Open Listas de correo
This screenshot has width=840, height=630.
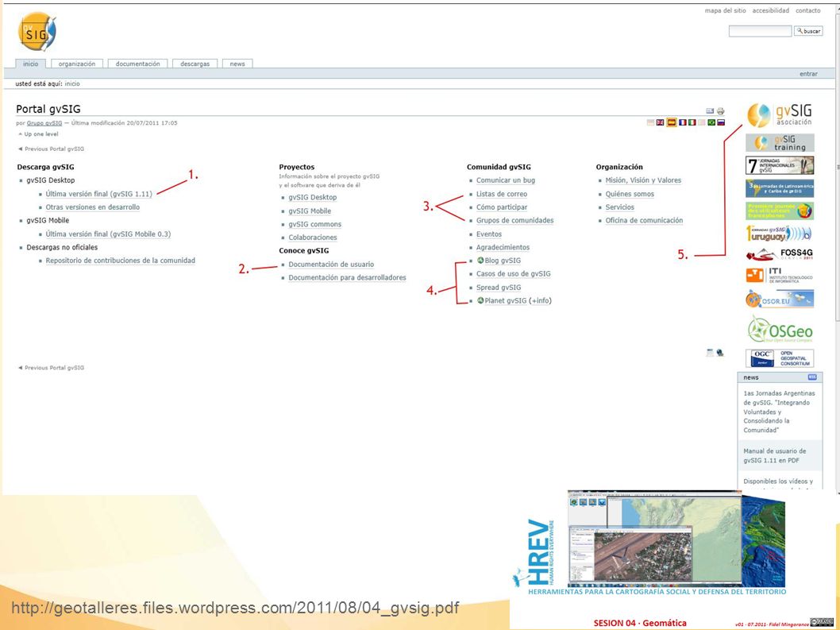(502, 194)
